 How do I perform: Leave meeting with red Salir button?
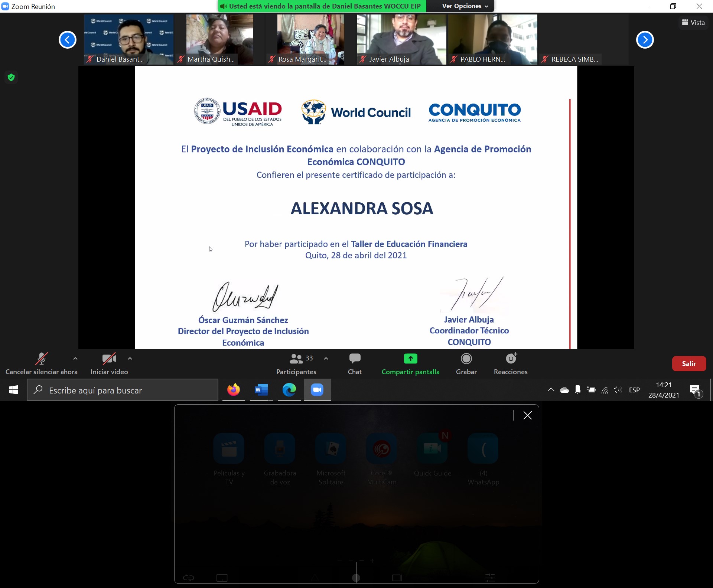click(x=689, y=363)
